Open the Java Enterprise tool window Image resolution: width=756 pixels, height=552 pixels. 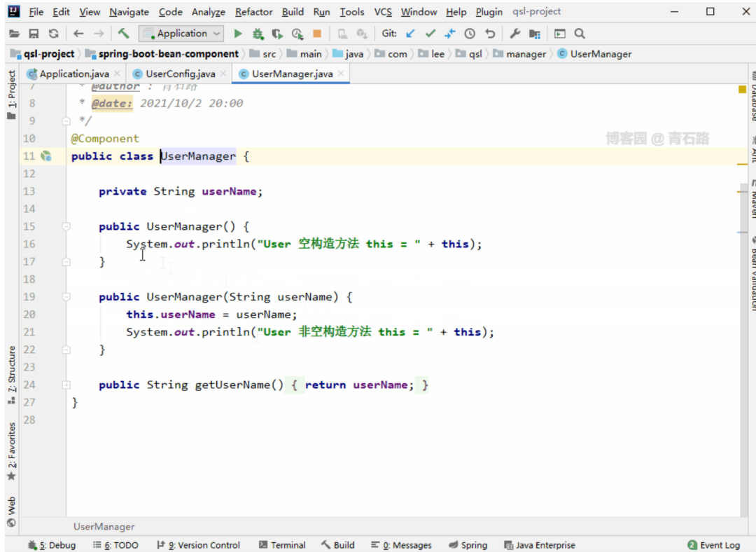[x=540, y=545]
